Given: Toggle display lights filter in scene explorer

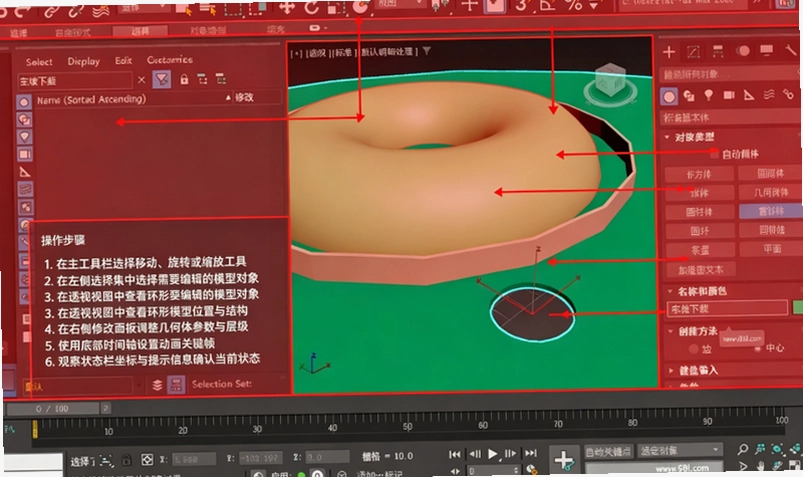Looking at the screenshot, I should (25, 137).
